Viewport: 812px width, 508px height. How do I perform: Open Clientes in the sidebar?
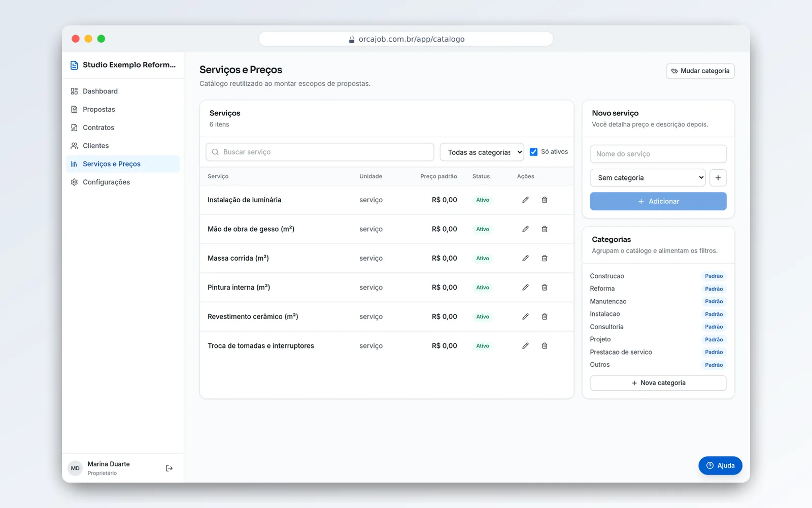click(123, 146)
